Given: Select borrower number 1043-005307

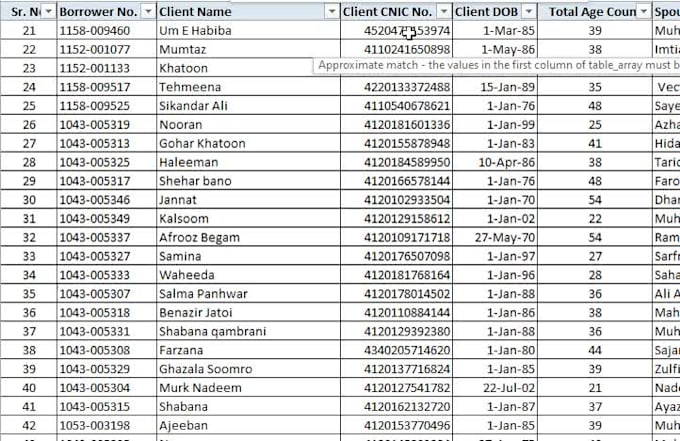Looking at the screenshot, I should [x=106, y=294].
